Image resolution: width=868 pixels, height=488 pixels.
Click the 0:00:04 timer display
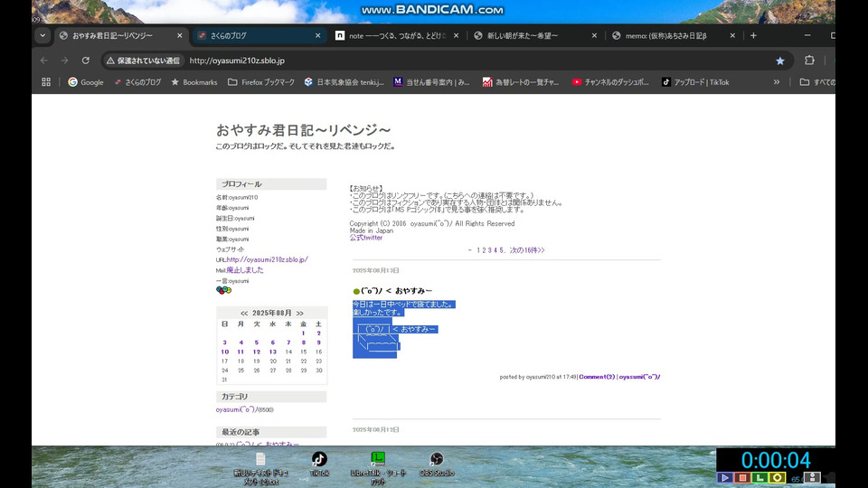click(776, 460)
